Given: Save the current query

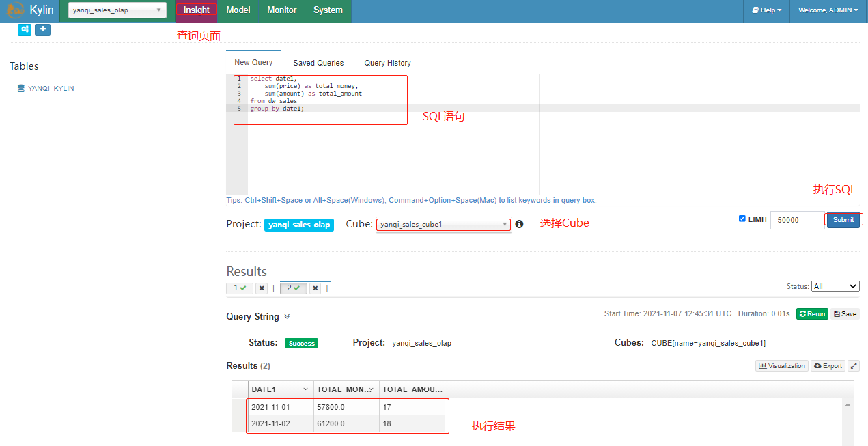Looking at the screenshot, I should 845,314.
